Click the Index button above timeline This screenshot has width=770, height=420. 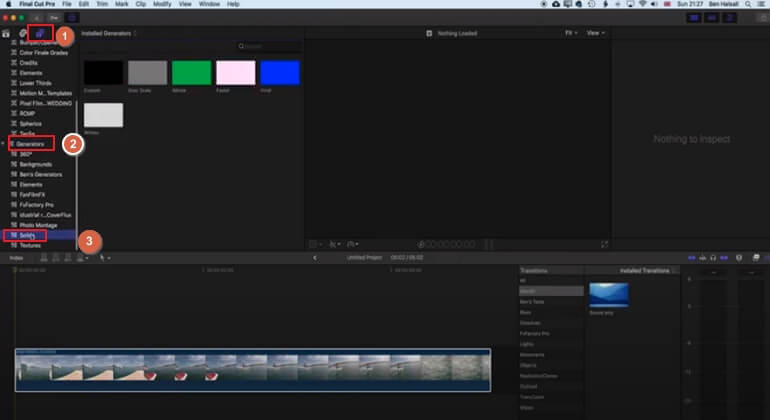point(16,258)
